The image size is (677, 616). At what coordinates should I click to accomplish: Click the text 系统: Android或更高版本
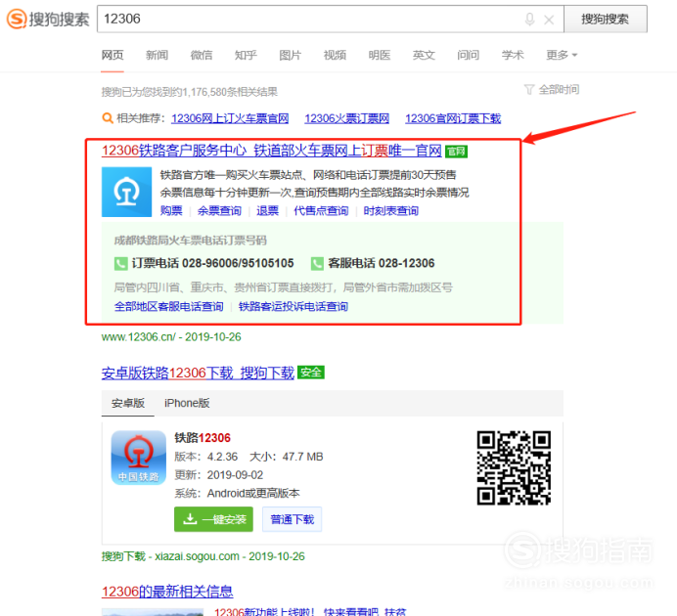[x=237, y=493]
